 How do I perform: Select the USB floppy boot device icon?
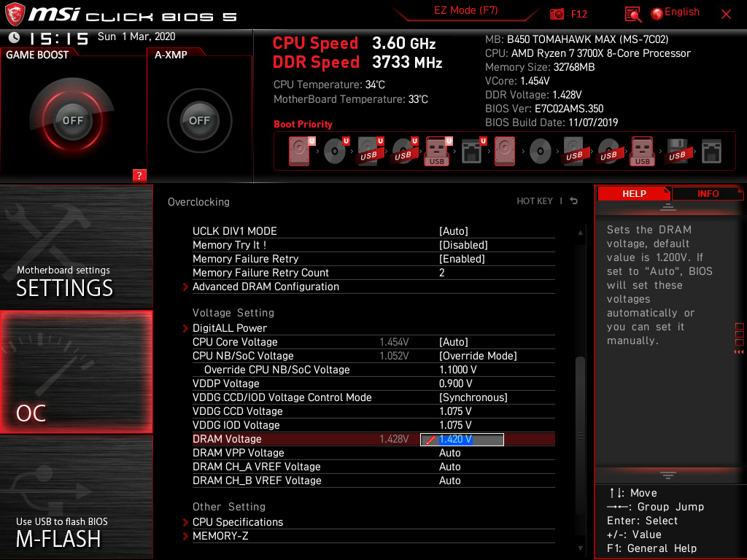tap(677, 152)
